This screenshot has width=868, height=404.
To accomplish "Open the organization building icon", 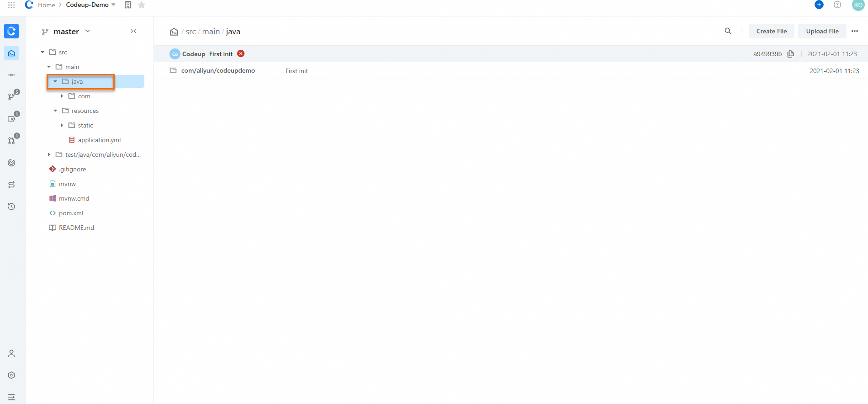I will [128, 5].
